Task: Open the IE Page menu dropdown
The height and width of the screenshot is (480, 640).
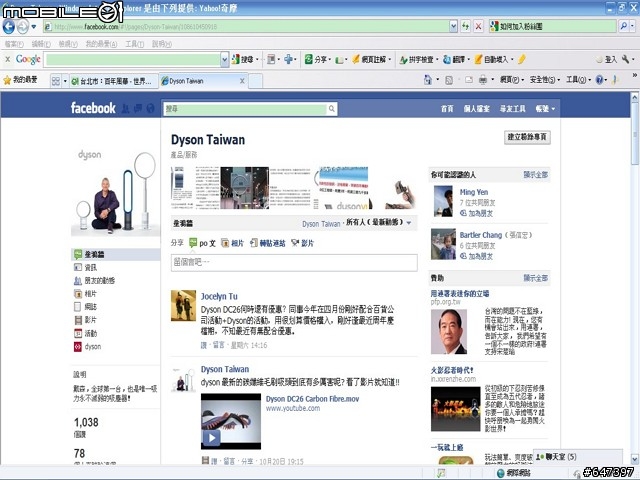Action: click(512, 80)
